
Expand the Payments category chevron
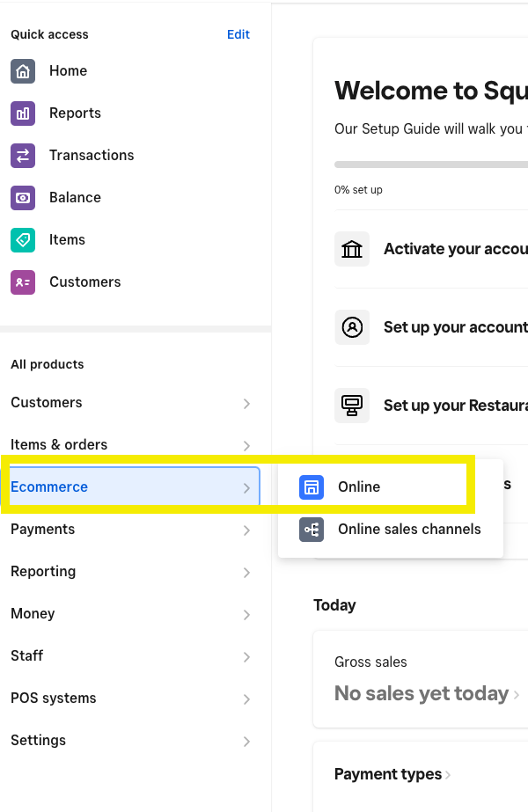pyautogui.click(x=246, y=530)
